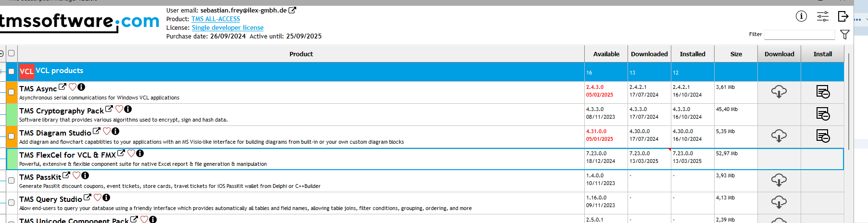
Task: Sort by Downloaded column header
Action: (x=649, y=54)
